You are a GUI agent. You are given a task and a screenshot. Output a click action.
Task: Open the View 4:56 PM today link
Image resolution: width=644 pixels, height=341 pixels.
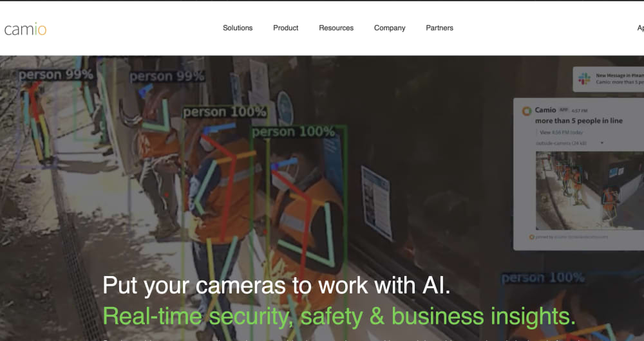click(561, 132)
